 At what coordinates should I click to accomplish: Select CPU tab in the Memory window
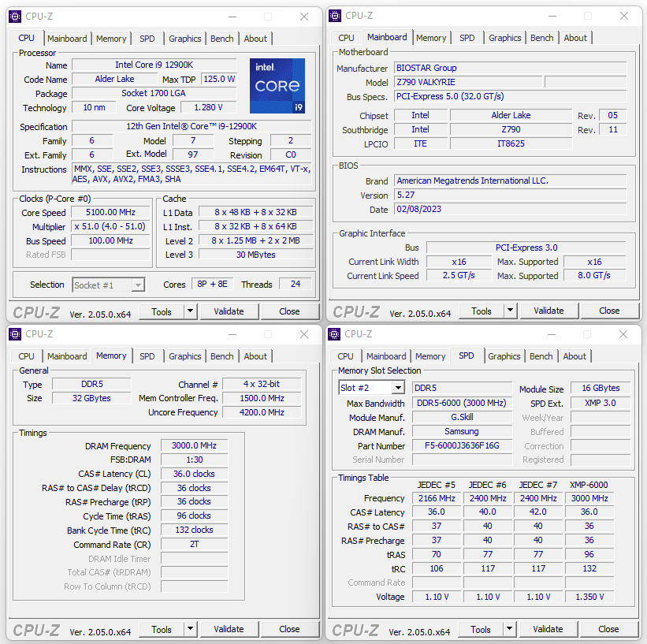point(27,356)
